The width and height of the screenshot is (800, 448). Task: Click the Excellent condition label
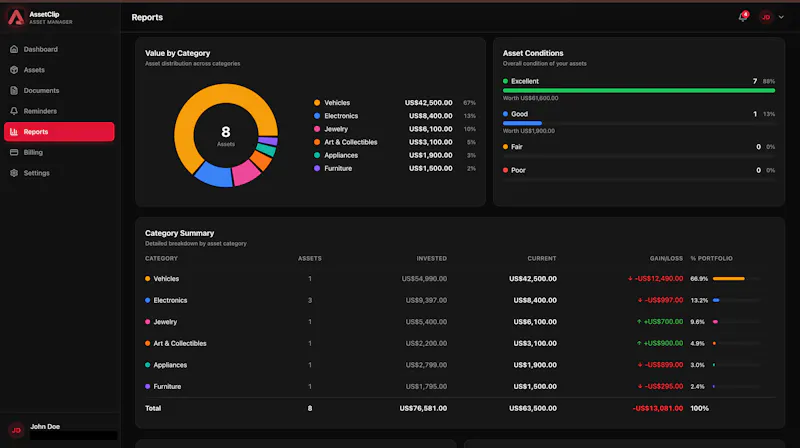(525, 81)
